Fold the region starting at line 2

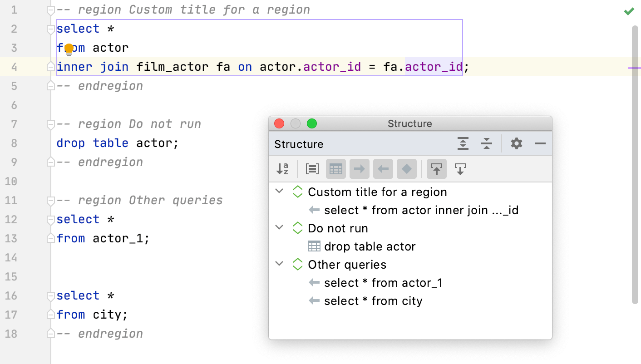click(50, 28)
